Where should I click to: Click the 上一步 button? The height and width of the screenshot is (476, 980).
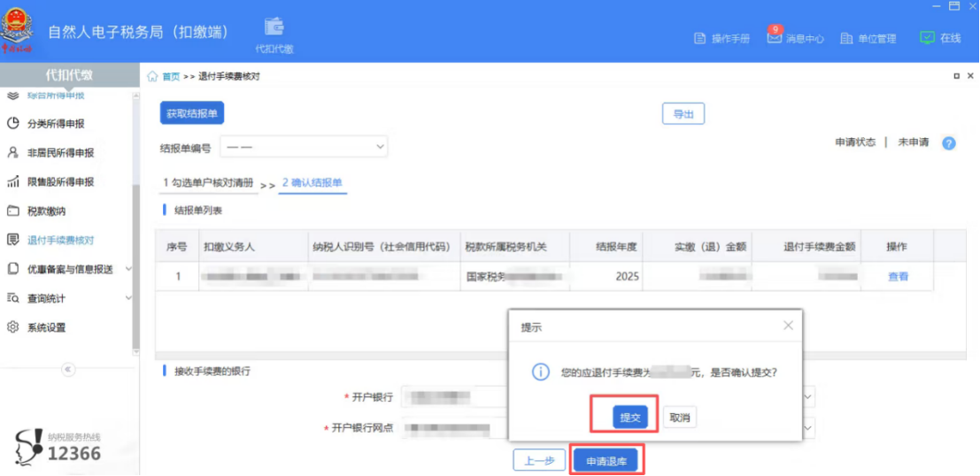pyautogui.click(x=539, y=461)
